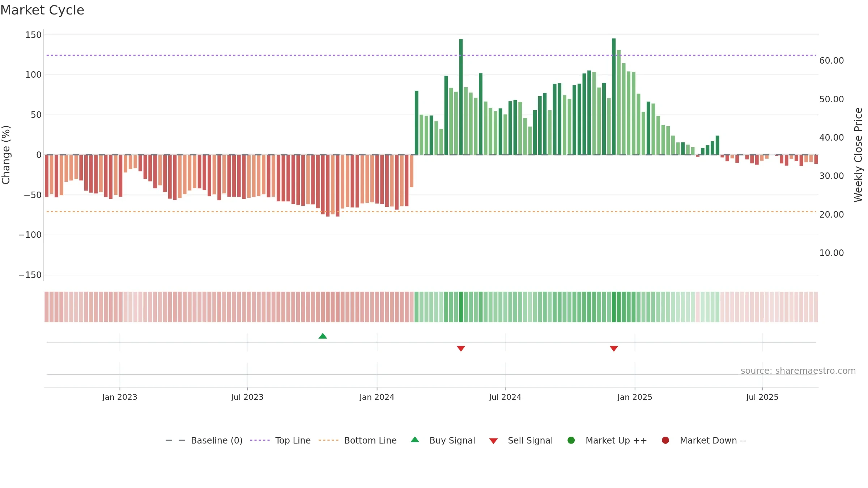
Task: Click the 100 tick on Change axis
Action: tap(33, 75)
